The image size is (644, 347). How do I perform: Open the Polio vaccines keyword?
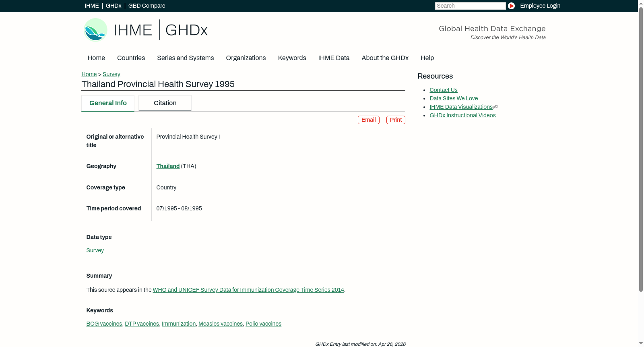[263, 324]
